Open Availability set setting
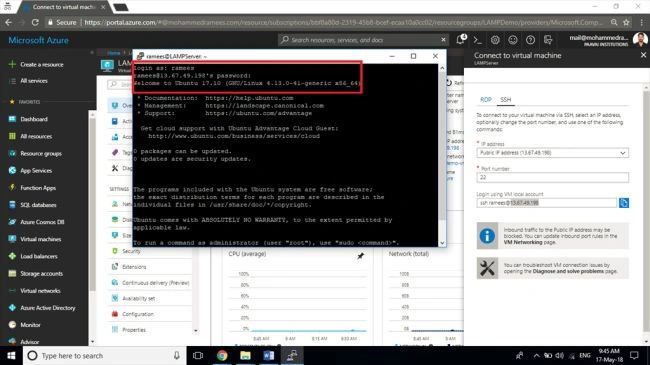The width and height of the screenshot is (650, 365). coord(138,298)
